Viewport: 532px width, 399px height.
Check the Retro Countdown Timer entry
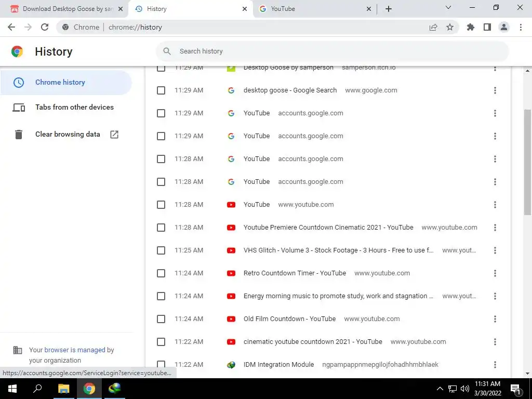161,273
